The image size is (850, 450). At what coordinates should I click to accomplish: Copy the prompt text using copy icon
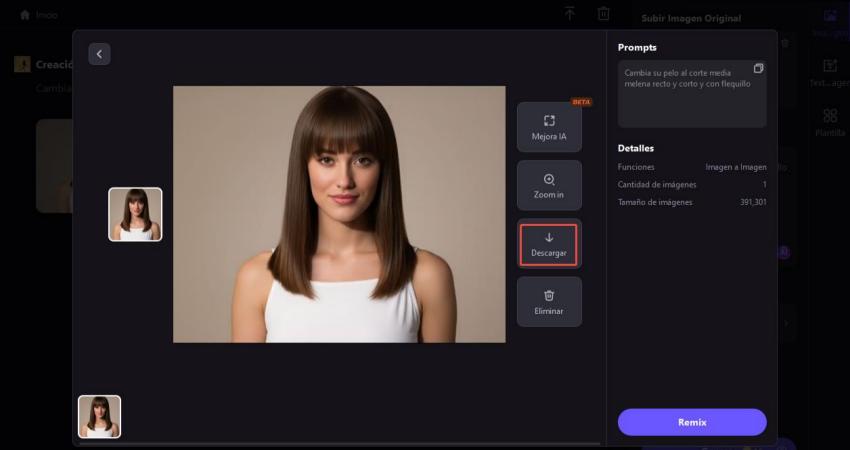[758, 69]
